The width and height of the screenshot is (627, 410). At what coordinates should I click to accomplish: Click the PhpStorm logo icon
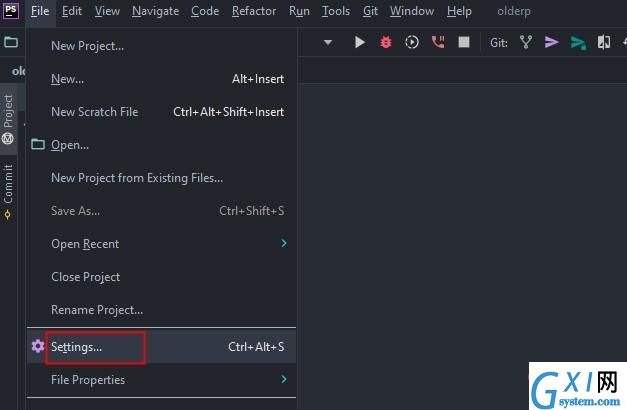[x=10, y=11]
